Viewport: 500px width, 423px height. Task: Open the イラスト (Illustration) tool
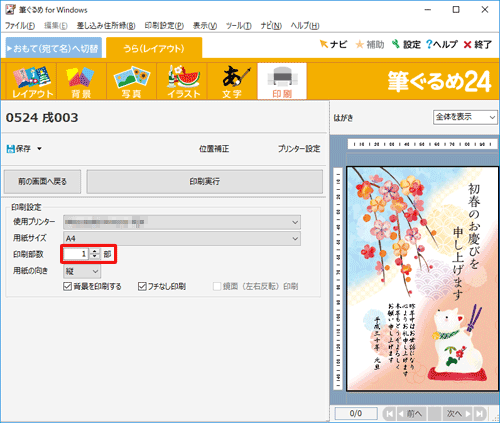click(x=182, y=81)
